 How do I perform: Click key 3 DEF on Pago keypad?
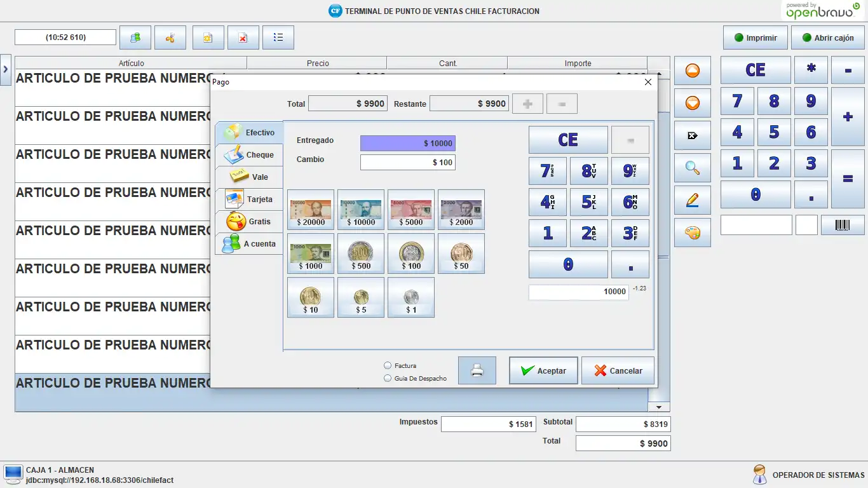[630, 233]
